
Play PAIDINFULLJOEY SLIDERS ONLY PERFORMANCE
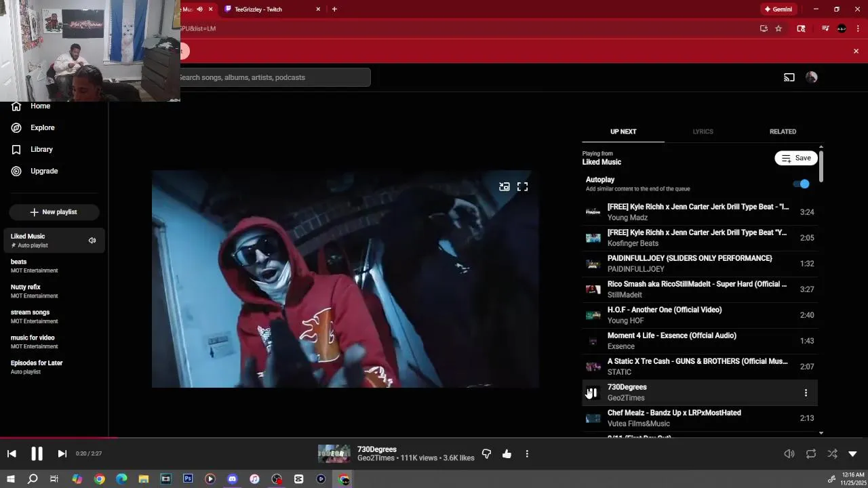pyautogui.click(x=700, y=264)
